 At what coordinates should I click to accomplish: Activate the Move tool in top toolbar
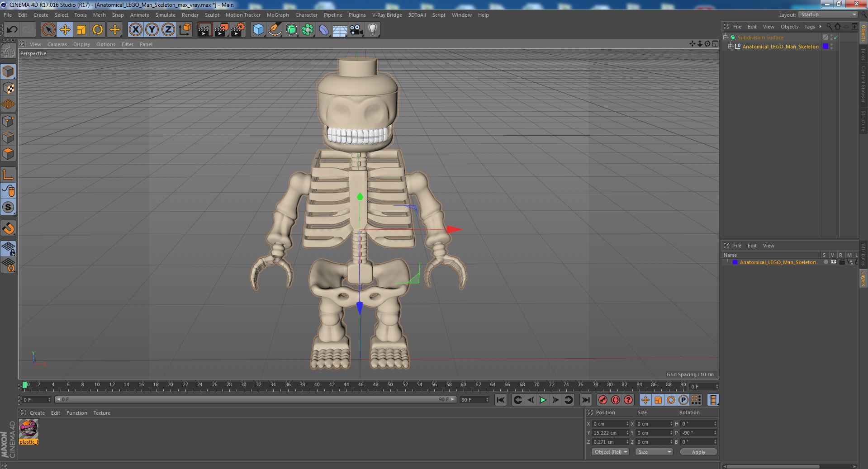pyautogui.click(x=65, y=30)
